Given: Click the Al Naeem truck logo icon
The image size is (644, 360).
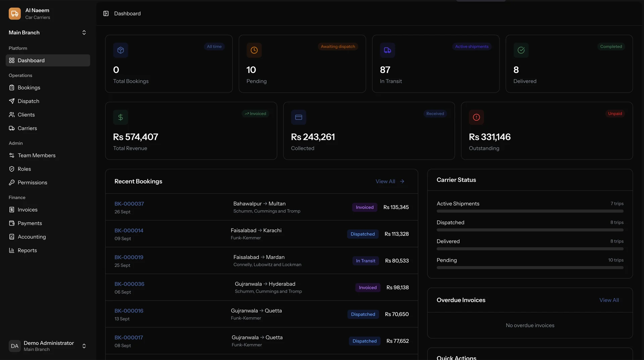Looking at the screenshot, I should (14, 13).
